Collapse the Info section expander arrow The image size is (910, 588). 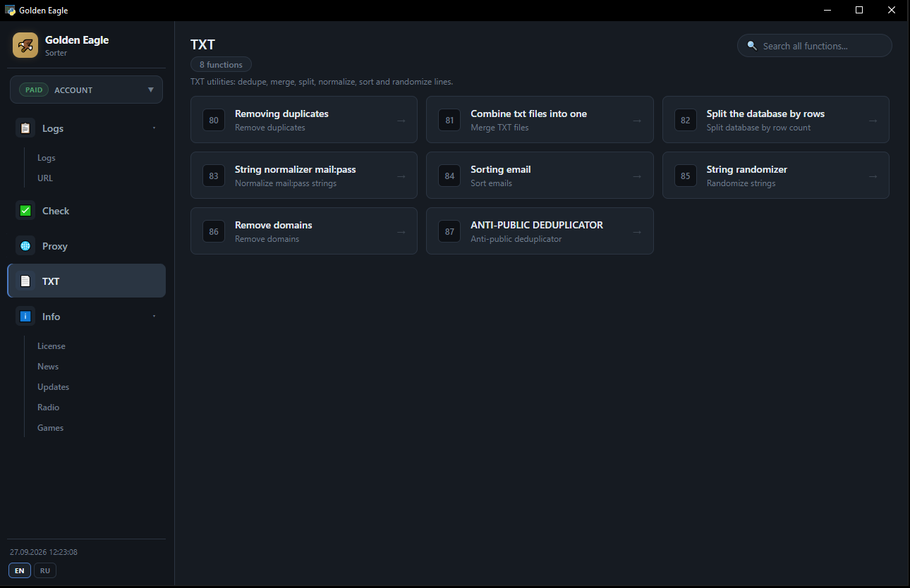point(154,316)
